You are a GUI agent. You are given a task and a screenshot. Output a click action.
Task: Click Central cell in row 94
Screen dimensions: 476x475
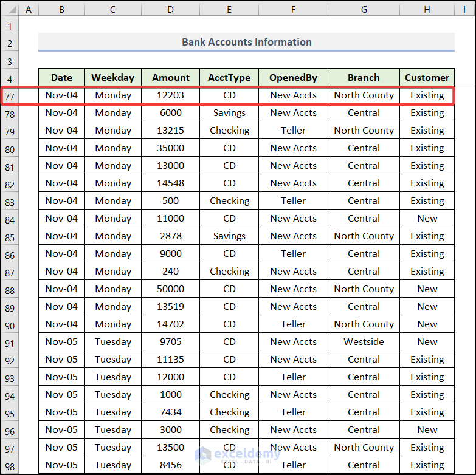pyautogui.click(x=364, y=394)
